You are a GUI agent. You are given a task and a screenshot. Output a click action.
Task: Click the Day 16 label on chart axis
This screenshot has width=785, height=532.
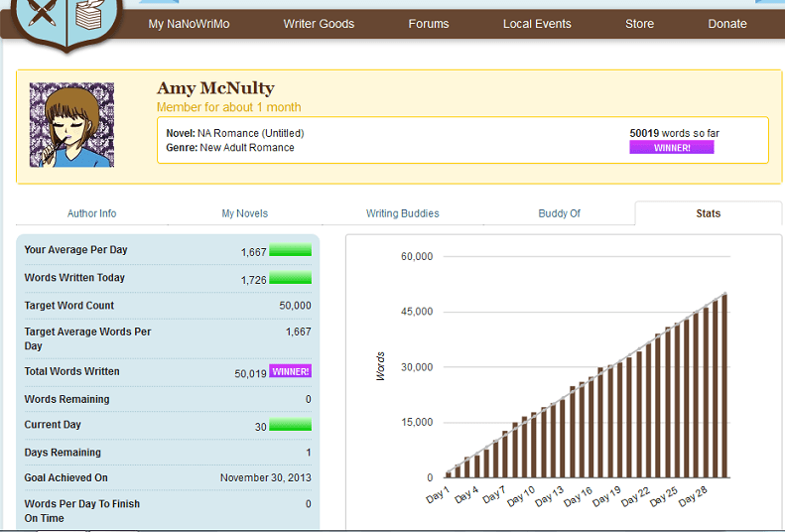click(x=579, y=496)
